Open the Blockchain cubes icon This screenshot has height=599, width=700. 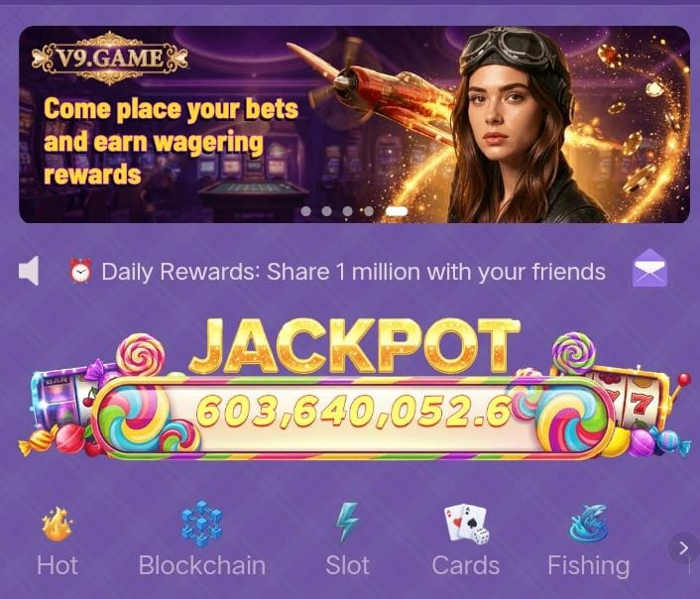click(202, 524)
